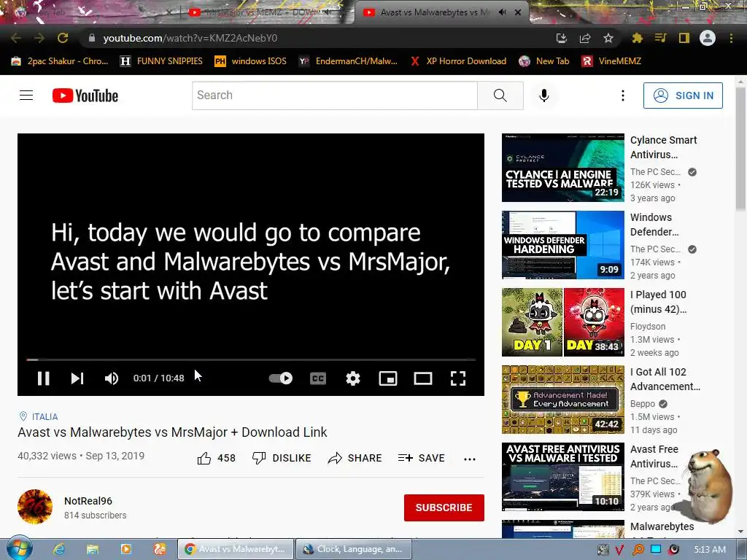Open the YouTube hamburger guide menu
The height and width of the screenshot is (560, 747).
26,96
